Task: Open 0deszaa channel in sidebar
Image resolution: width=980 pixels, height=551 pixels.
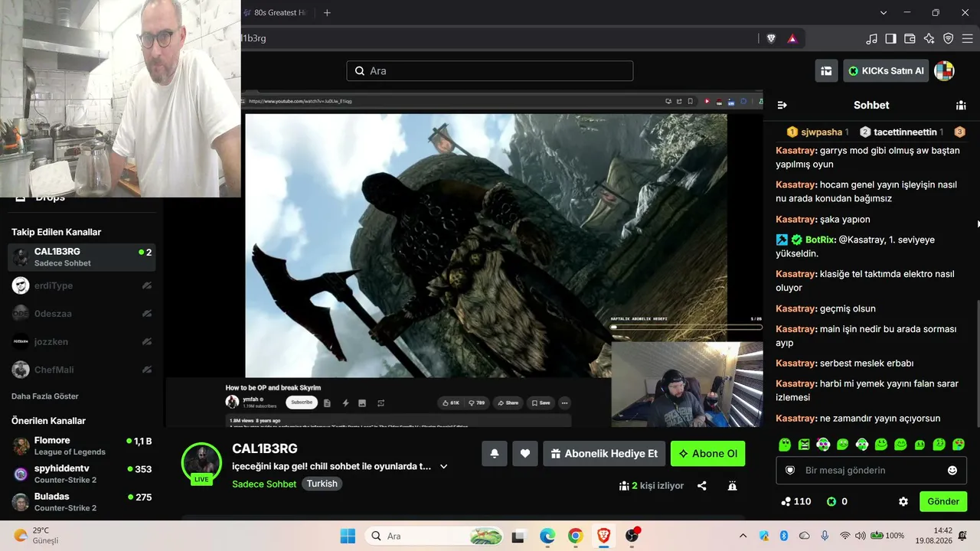Action: 82,314
